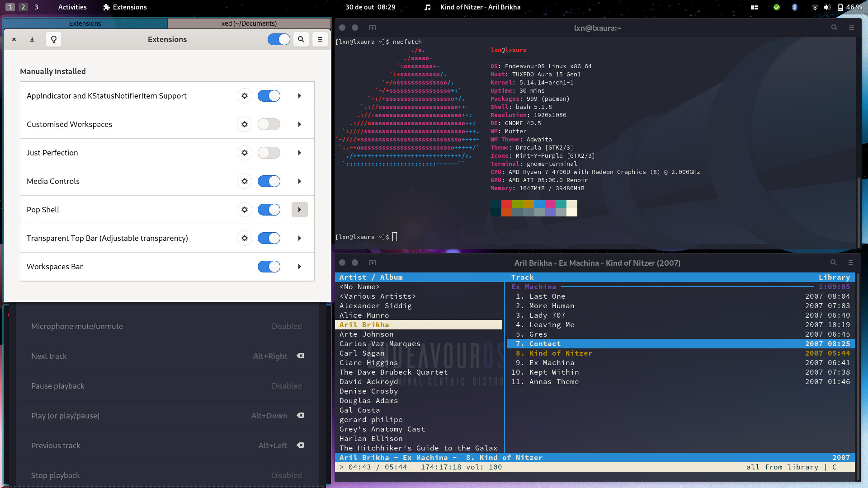This screenshot has height=488, width=868.
Task: Open the Extensions menu in the top bar
Action: click(124, 7)
